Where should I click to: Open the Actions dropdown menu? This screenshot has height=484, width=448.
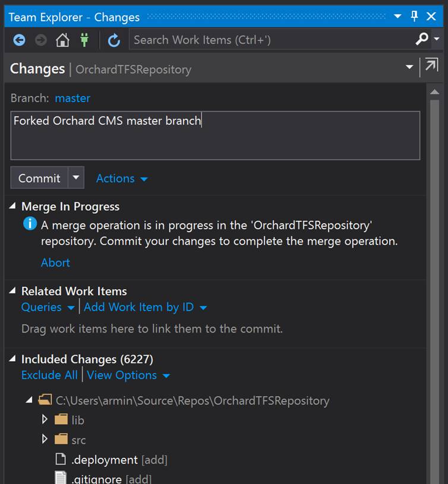122,178
